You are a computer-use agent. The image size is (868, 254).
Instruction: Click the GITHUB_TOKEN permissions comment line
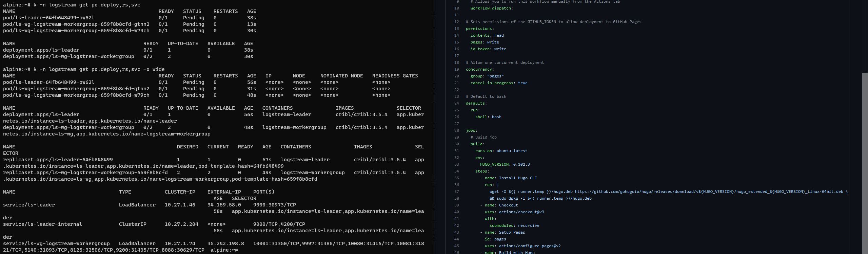point(554,22)
